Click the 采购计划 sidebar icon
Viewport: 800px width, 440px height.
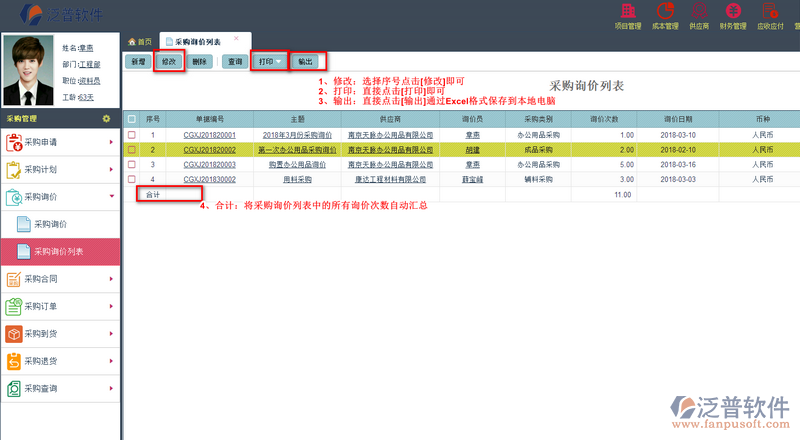[14, 169]
